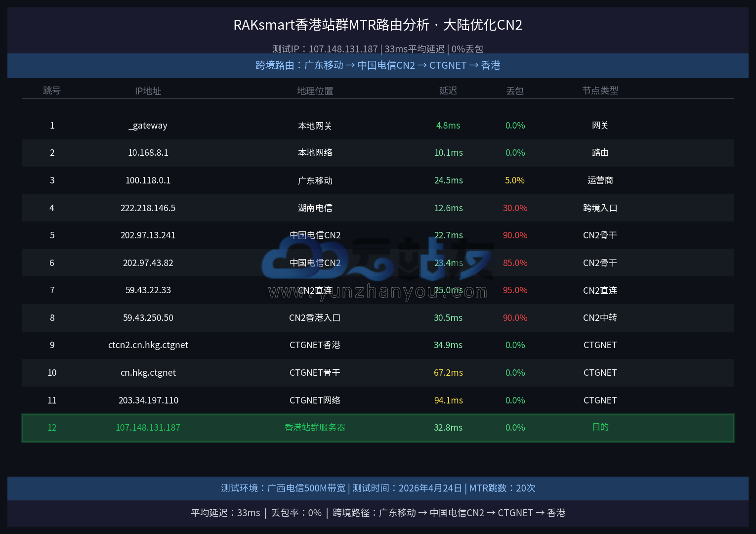Click the 测试环境 info bar
This screenshot has width=756, height=534.
[378, 488]
